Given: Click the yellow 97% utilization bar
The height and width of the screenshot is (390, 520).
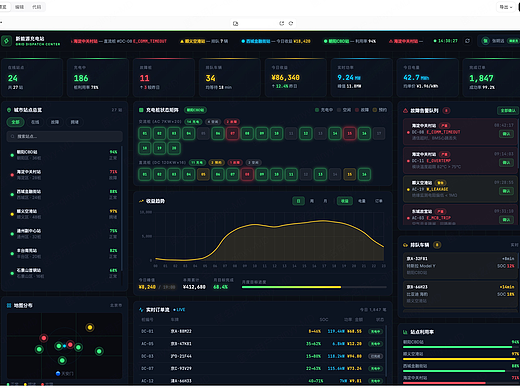Looking at the screenshot, I should point(459,359).
